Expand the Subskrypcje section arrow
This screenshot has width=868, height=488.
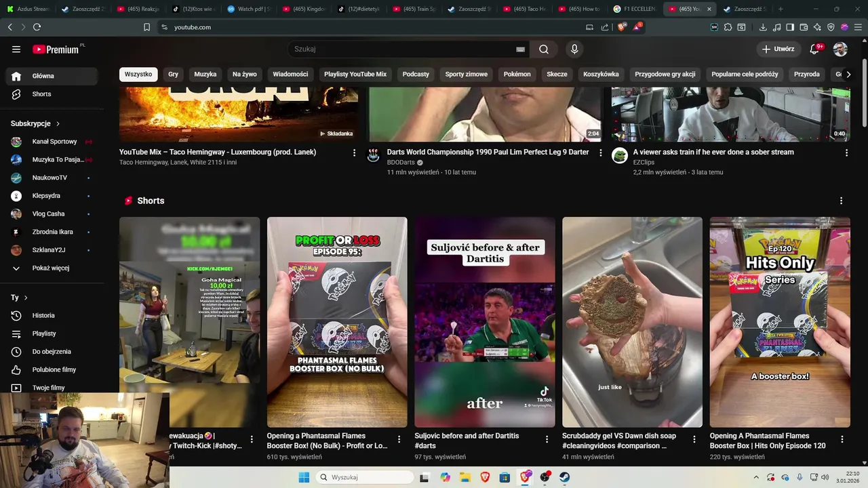point(58,124)
